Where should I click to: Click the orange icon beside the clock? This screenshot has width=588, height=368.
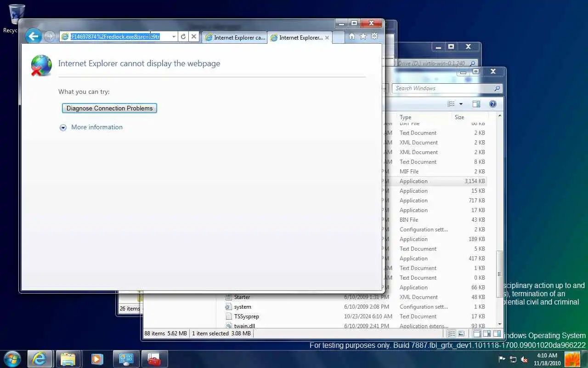(572, 359)
